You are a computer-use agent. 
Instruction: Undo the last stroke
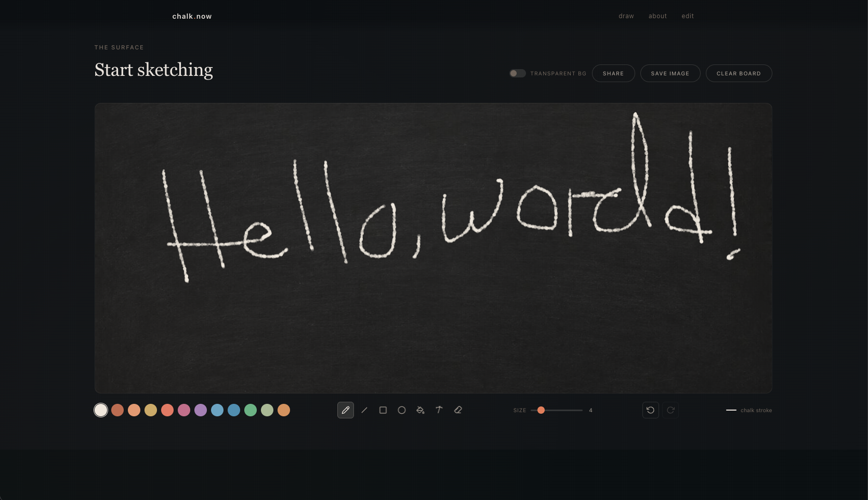651,410
